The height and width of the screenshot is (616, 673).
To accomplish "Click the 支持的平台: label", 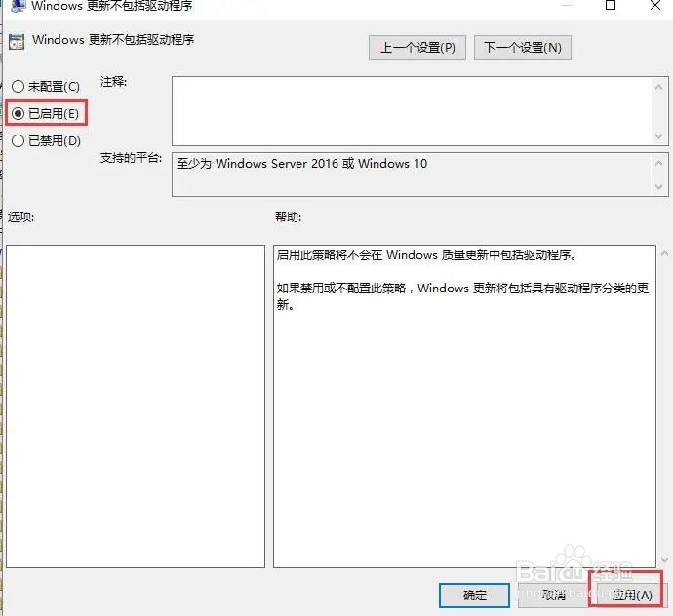I will pos(131,158).
